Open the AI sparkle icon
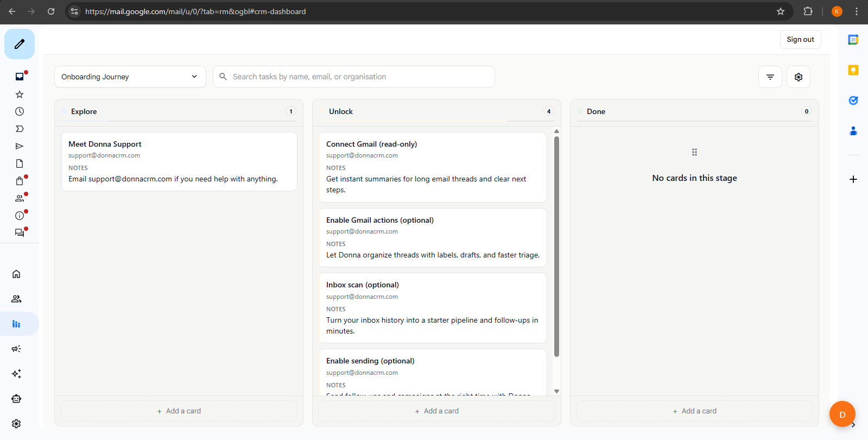The image size is (868, 440). point(16,374)
